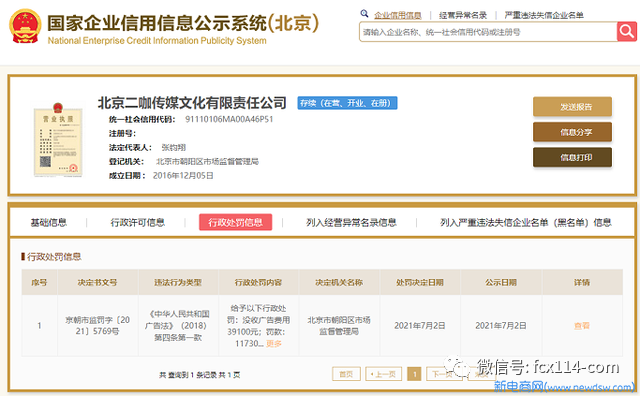Click the 行政处罚信息 section heading
This screenshot has width=640, height=396.
pos(54,257)
